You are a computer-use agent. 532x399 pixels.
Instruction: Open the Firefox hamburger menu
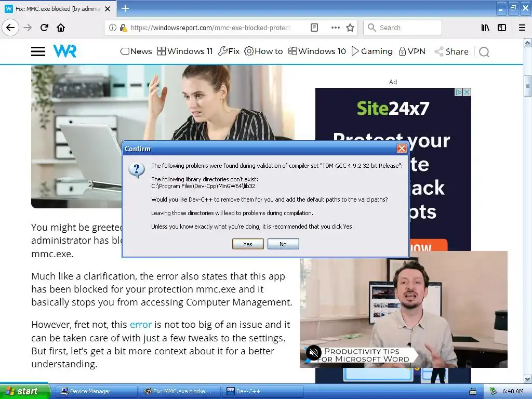[522, 28]
